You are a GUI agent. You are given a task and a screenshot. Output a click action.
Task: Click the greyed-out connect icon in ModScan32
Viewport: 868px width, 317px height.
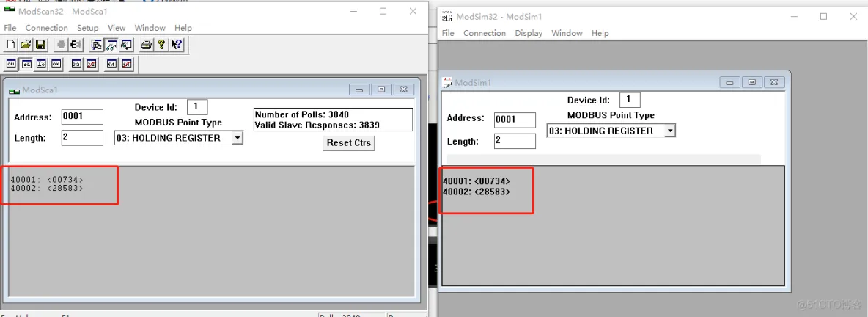click(x=62, y=45)
